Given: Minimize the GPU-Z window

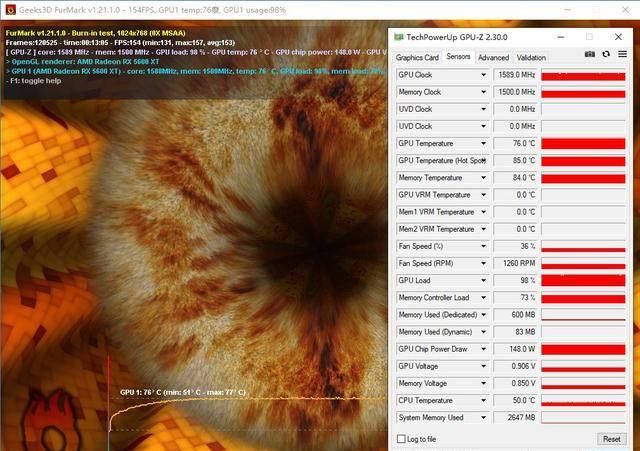Looking at the screenshot, I should [x=561, y=37].
